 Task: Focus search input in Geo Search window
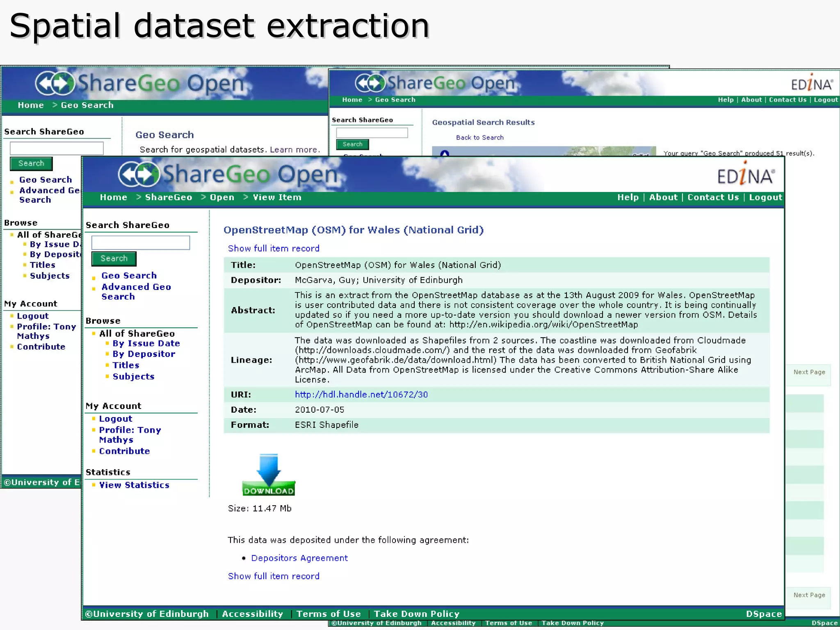57,148
